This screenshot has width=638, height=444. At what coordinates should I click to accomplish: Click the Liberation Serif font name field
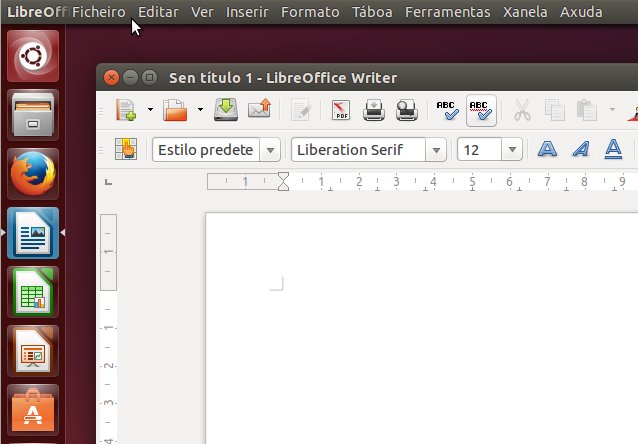358,150
